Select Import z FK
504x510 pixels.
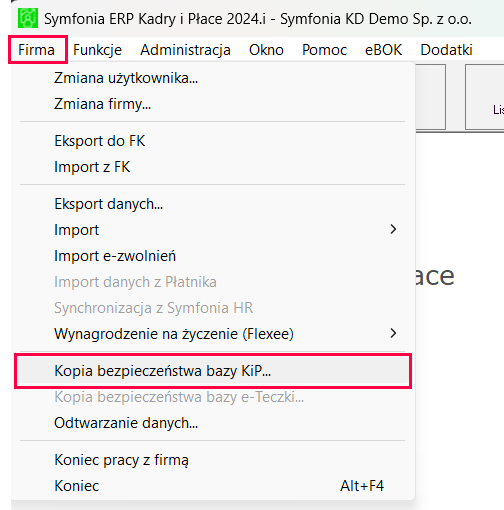(213, 167)
